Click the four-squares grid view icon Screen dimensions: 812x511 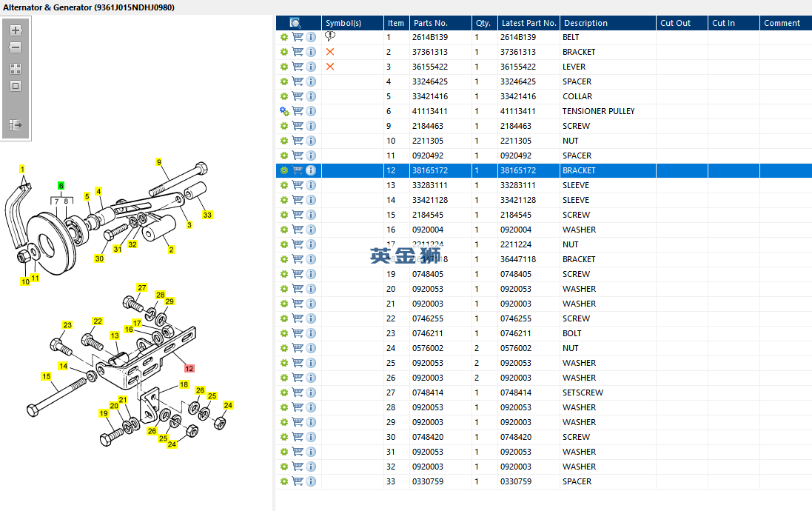click(x=16, y=69)
